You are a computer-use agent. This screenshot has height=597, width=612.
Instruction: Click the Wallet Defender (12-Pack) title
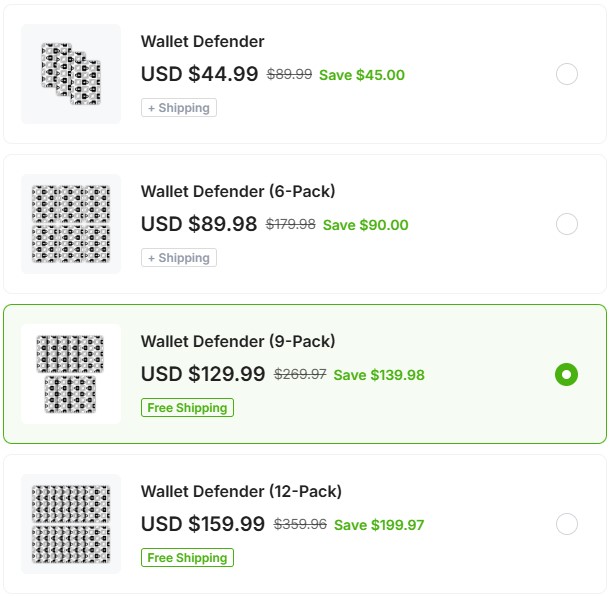pos(241,491)
